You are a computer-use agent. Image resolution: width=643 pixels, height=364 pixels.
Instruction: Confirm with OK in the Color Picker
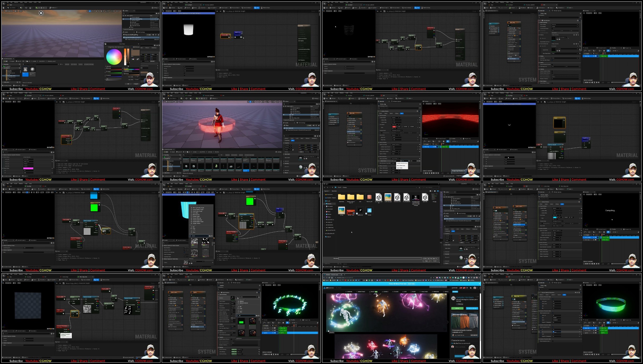coord(128,84)
